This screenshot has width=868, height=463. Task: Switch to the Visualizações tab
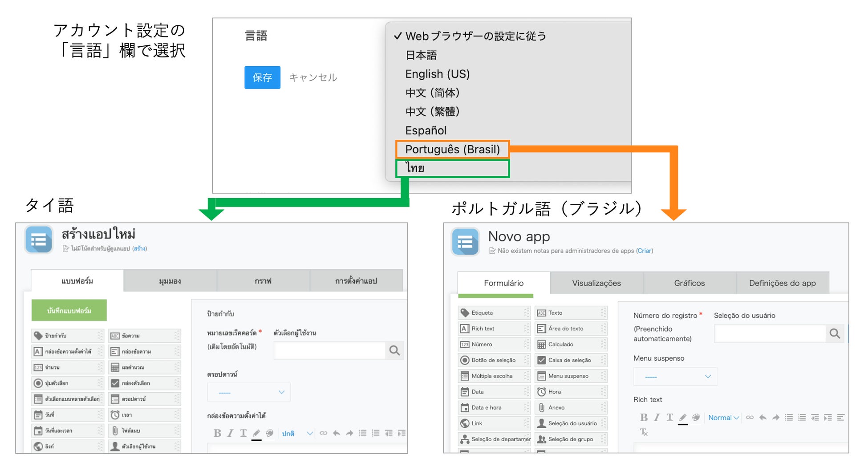pyautogui.click(x=596, y=283)
